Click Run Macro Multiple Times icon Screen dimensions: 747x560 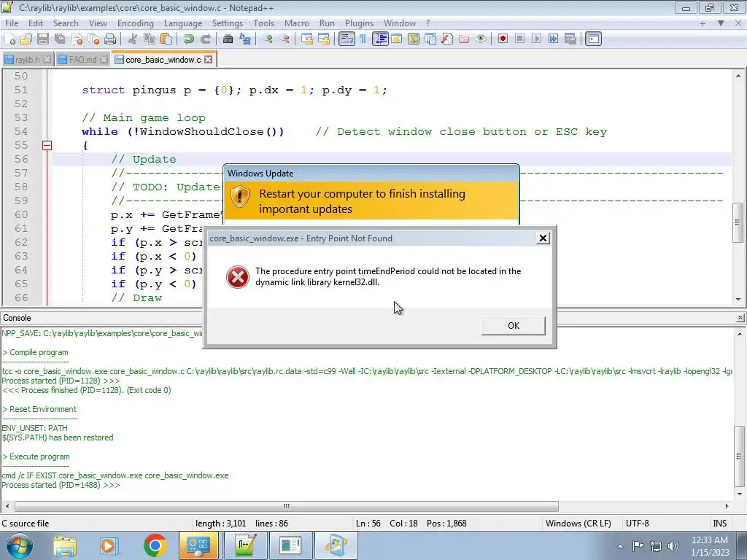click(x=553, y=39)
